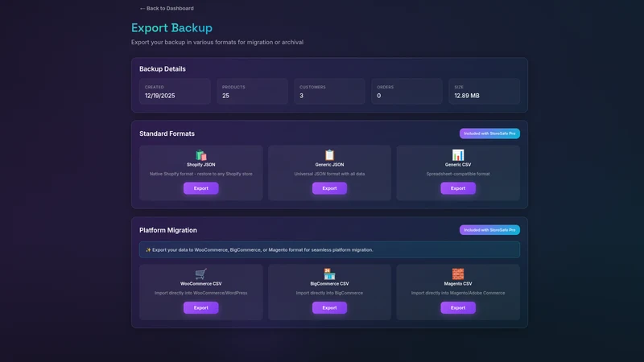Click the Standard Formats heading

click(167, 134)
